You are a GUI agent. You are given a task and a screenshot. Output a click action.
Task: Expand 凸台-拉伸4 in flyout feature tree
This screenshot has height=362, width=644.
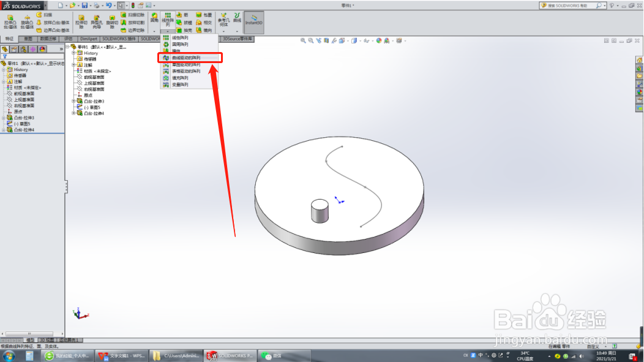pyautogui.click(x=73, y=113)
